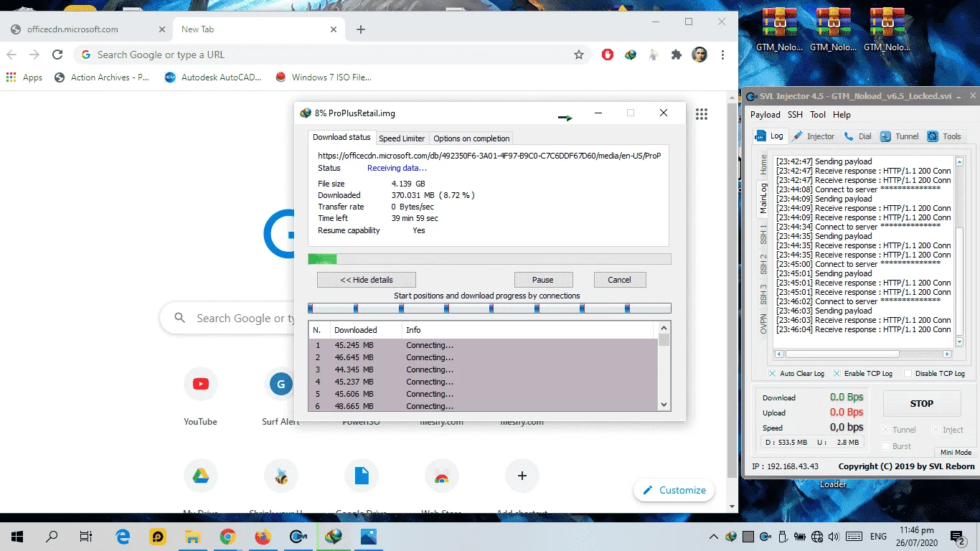
Task: Open the Chrome profile avatar
Action: pyautogui.click(x=699, y=55)
